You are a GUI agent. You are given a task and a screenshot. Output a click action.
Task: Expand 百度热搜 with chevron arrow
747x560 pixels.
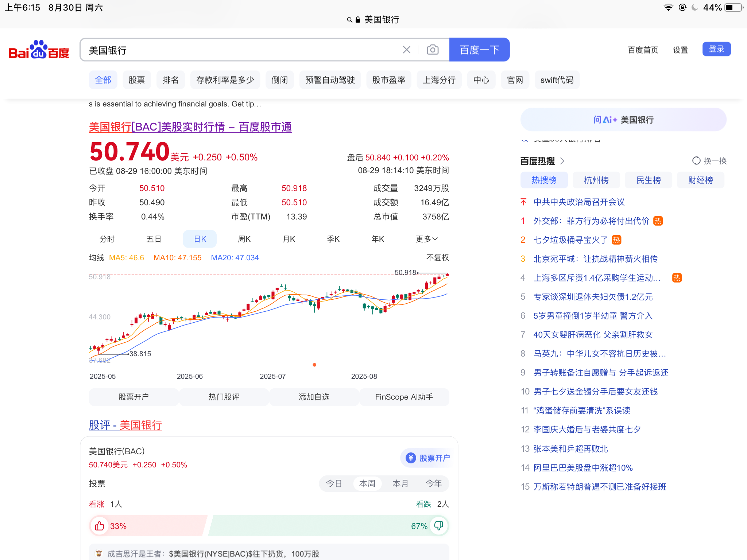(562, 161)
